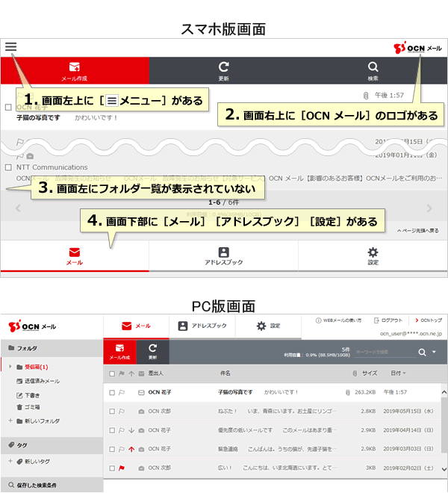Screen dimensions: 448x493
Task: Tick the checkbox beside 子猫の写真です in smartphone view
Action: click(8, 108)
